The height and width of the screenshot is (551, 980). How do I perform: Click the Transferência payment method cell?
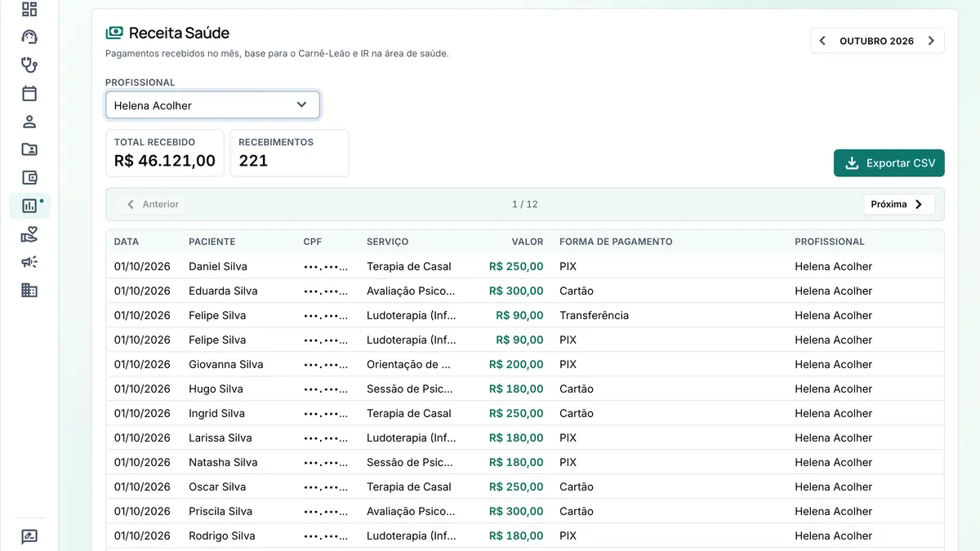tap(594, 315)
